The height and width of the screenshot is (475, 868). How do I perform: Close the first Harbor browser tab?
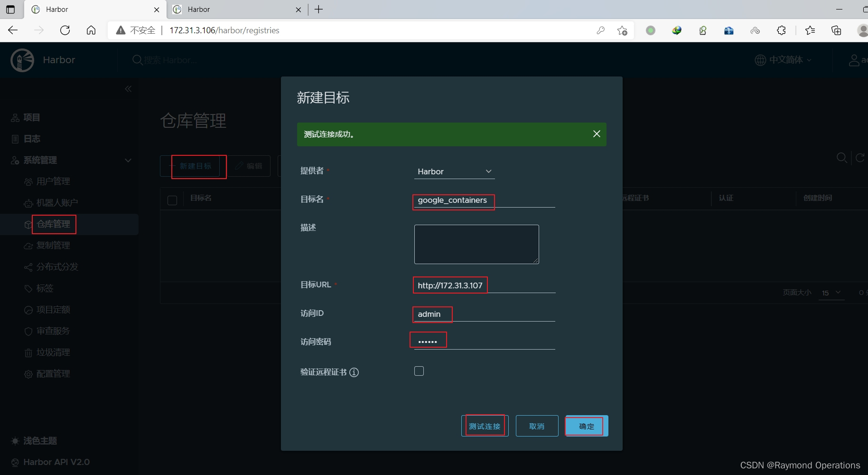click(x=157, y=9)
